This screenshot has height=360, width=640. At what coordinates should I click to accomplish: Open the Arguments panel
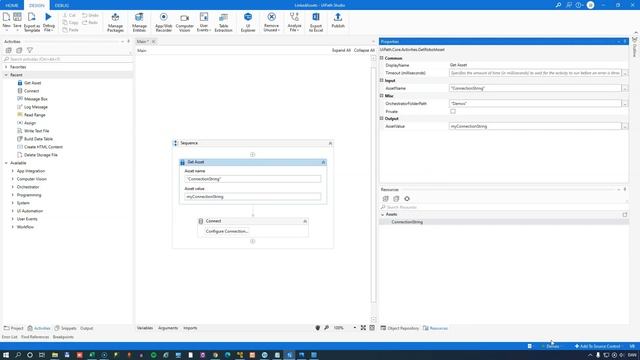168,328
